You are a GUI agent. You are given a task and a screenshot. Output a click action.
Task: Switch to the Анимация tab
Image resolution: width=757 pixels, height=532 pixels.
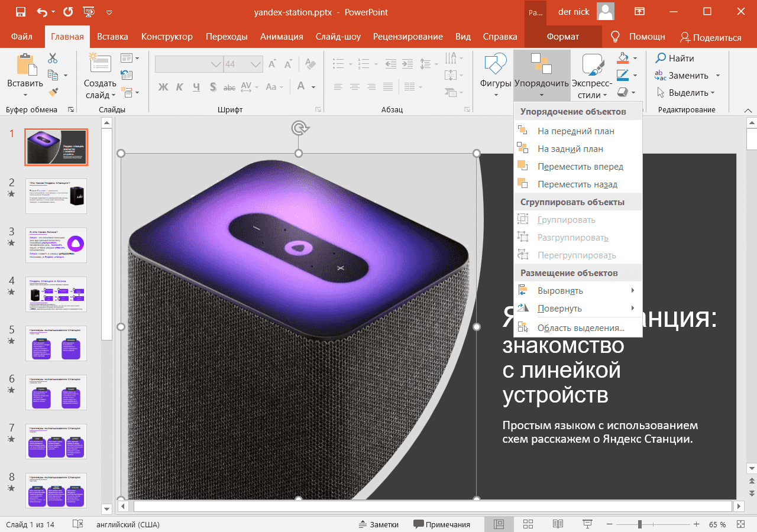point(282,37)
